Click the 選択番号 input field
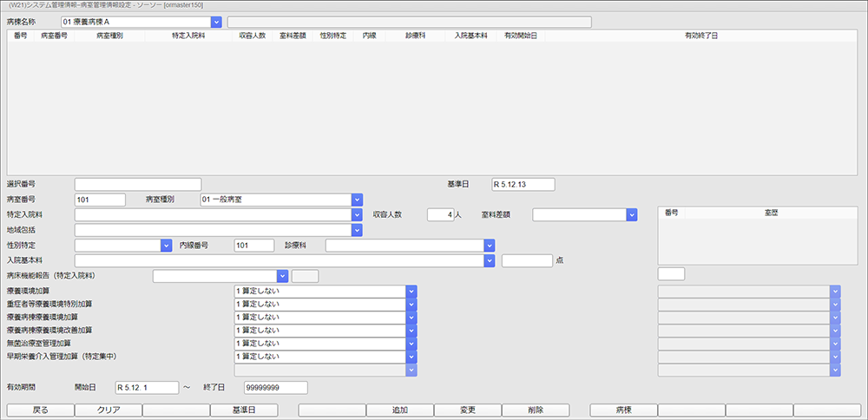 coord(137,184)
